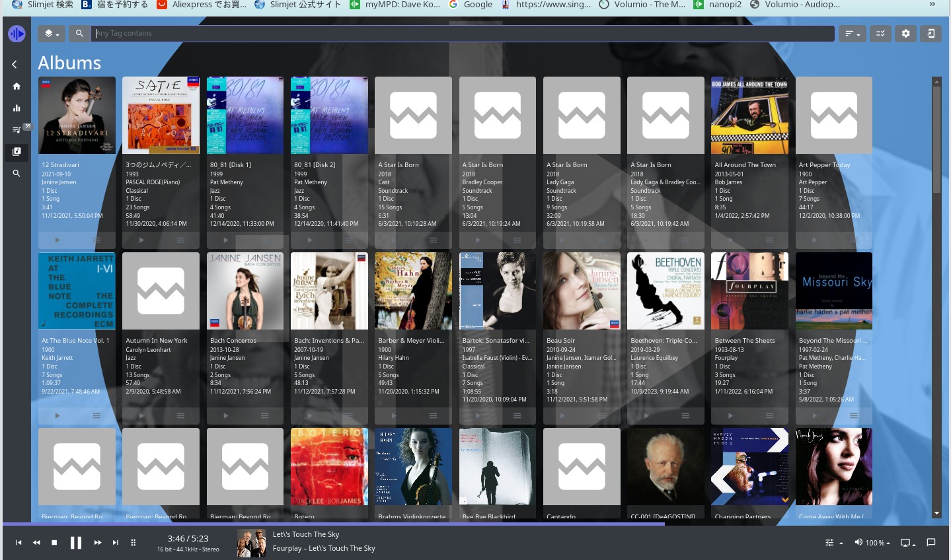Skip to the next track
Viewport: 951px width, 560px height.
pyautogui.click(x=115, y=542)
